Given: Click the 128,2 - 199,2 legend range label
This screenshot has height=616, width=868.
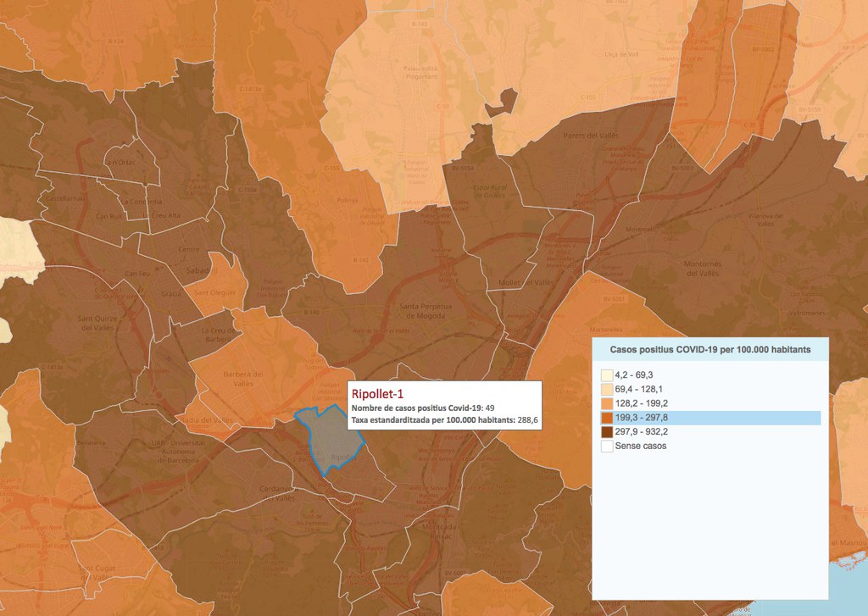Looking at the screenshot, I should coord(642,403).
